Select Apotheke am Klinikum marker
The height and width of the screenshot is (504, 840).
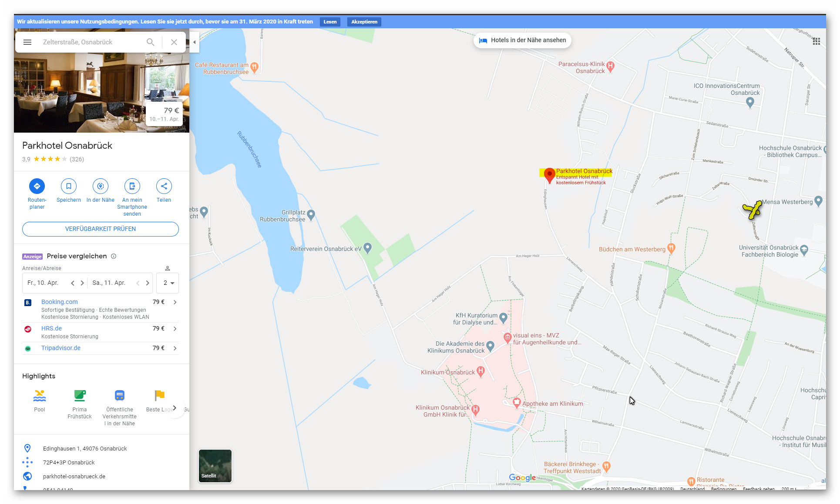click(517, 403)
